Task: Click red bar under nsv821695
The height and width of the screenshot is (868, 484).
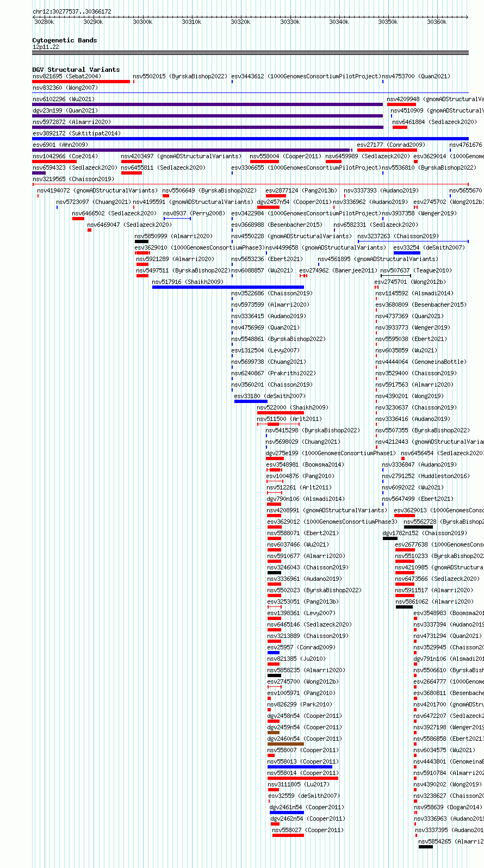Action: point(82,82)
